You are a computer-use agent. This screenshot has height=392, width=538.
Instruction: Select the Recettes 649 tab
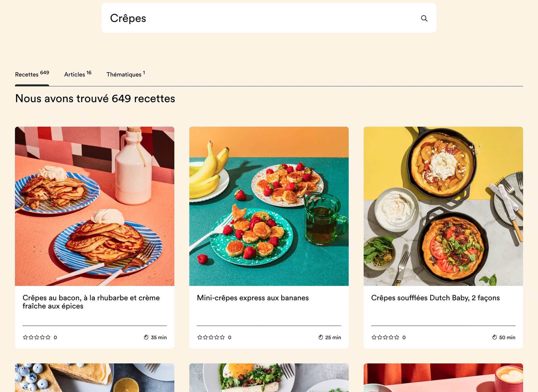[32, 74]
